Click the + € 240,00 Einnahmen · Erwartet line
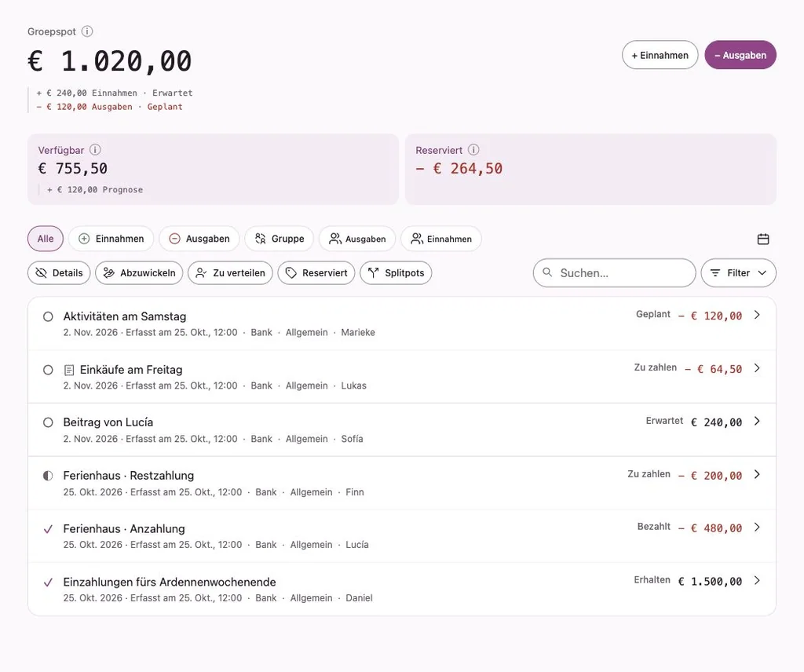 tap(115, 93)
